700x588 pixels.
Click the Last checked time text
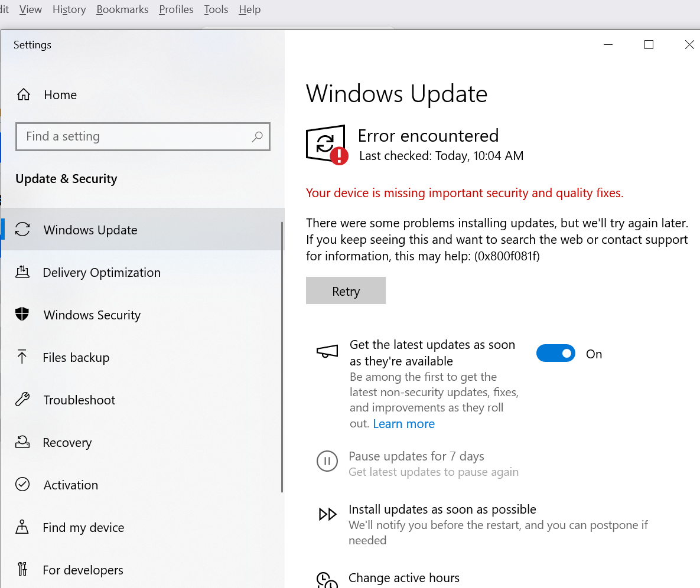(x=441, y=156)
